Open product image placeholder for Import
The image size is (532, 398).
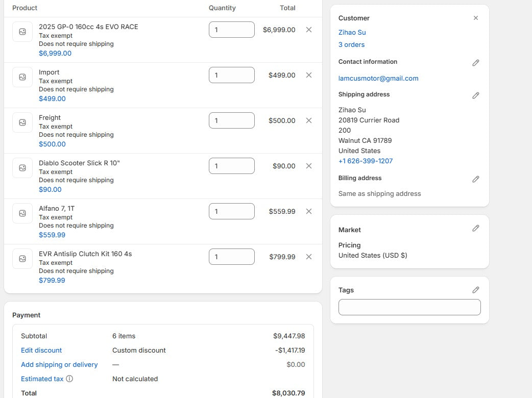(x=22, y=77)
